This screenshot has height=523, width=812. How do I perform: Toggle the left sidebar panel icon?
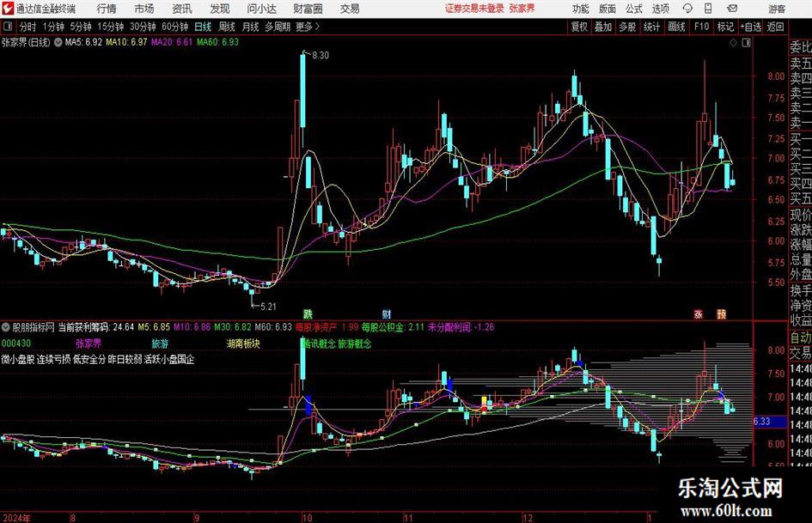pyautogui.click(x=7, y=27)
